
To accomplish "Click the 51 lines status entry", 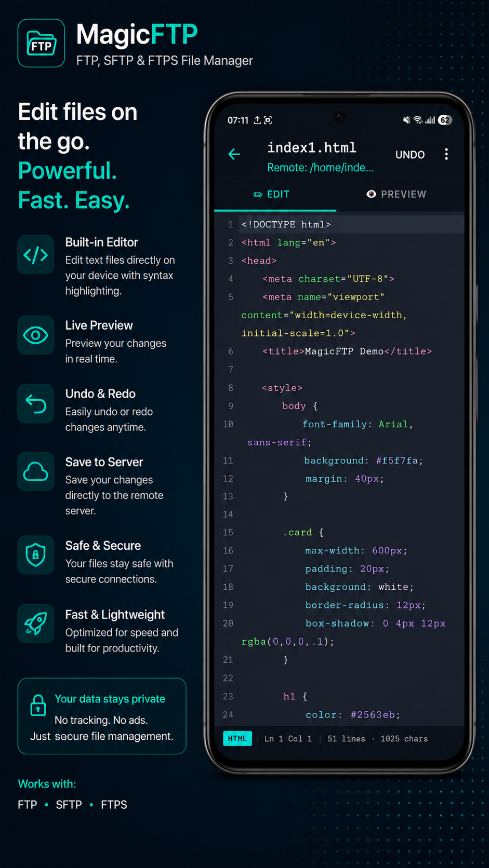I will (x=347, y=739).
